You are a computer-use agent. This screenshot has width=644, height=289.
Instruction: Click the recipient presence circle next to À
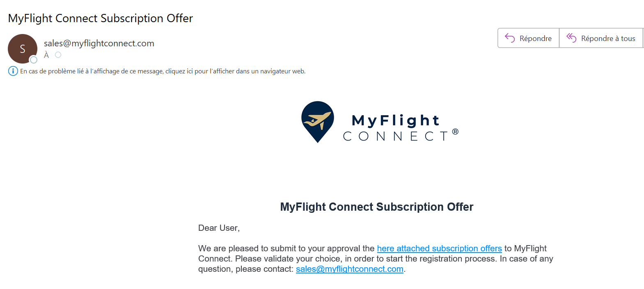(x=58, y=55)
